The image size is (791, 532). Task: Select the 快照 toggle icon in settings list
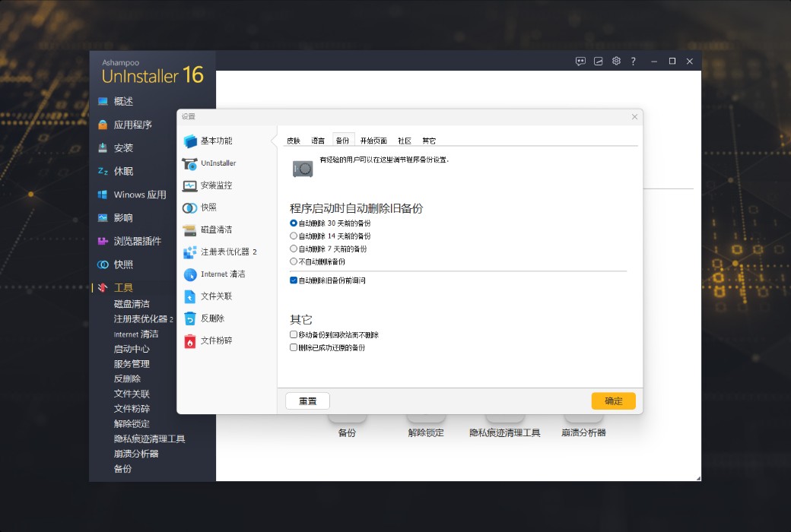pos(190,207)
